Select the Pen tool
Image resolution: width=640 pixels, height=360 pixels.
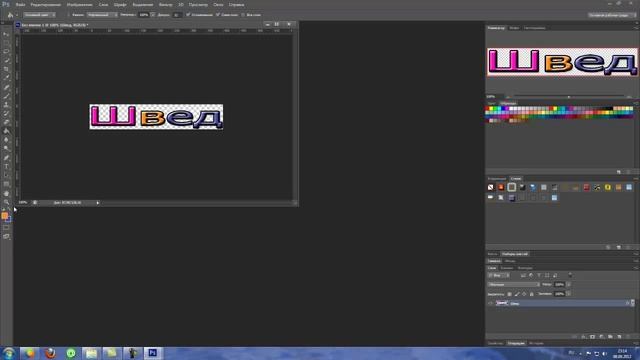pos(6,158)
